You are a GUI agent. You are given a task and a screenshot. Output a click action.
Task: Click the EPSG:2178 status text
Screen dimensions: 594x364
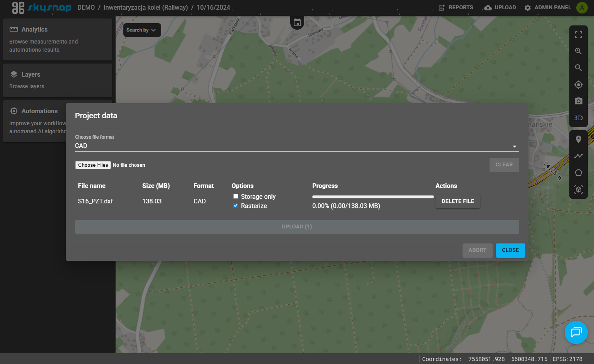point(567,359)
